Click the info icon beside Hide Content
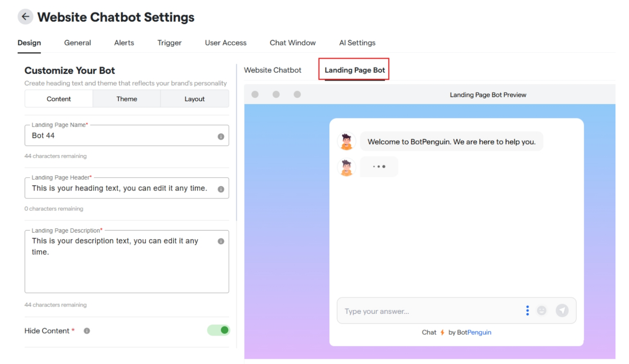 tap(87, 331)
